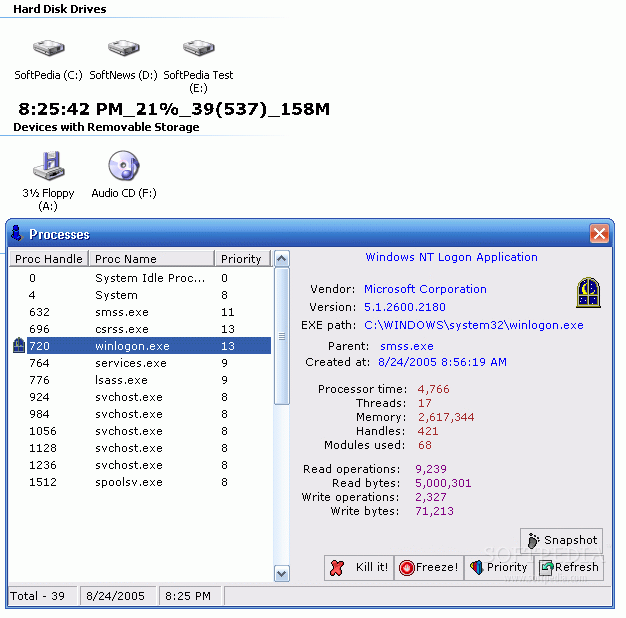
Task: Click the Read bytes value 5,000,301
Action: point(443,483)
